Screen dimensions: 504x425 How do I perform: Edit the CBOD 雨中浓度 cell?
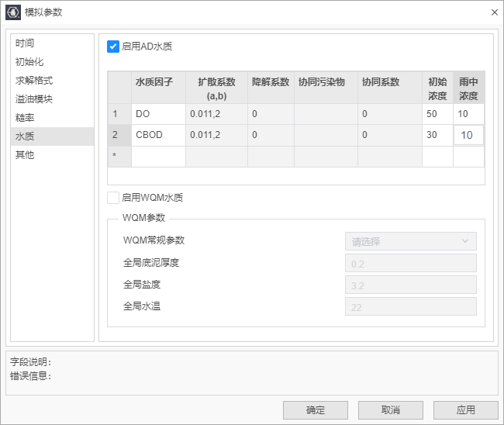pyautogui.click(x=468, y=136)
